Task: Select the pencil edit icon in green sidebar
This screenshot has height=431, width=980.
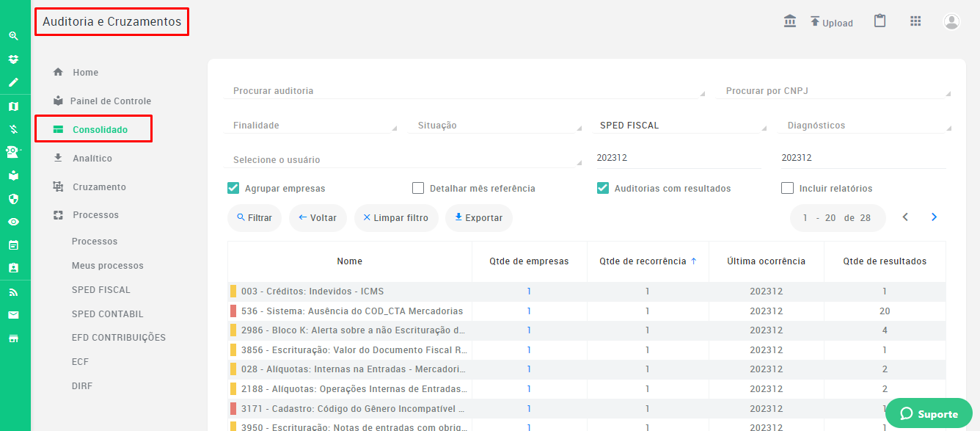Action: (x=13, y=82)
